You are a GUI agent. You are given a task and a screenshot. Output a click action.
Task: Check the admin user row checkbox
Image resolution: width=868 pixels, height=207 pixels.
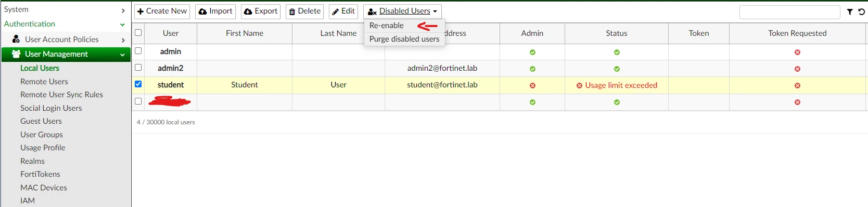click(138, 51)
